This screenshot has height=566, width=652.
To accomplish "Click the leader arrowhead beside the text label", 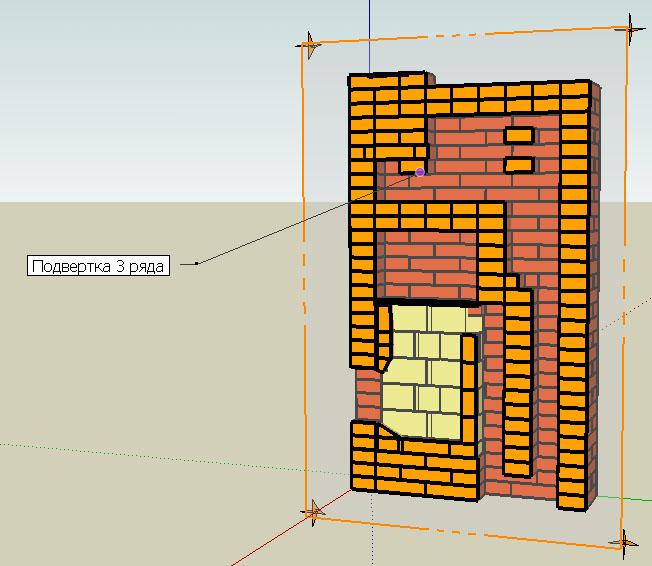I will coord(198,263).
